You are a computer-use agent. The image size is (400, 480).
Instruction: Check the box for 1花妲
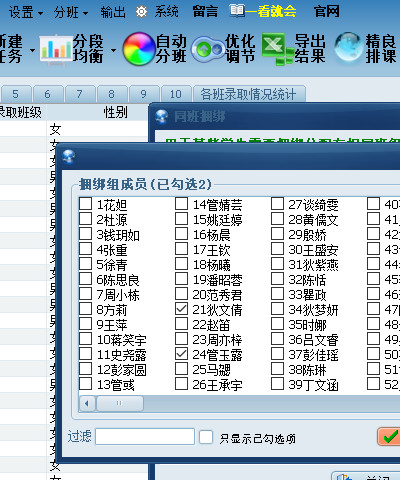click(x=85, y=204)
